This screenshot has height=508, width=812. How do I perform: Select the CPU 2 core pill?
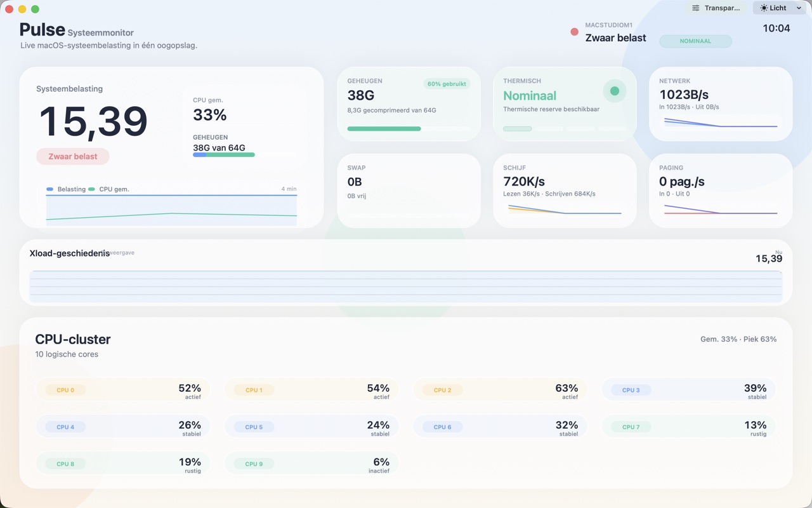tap(442, 390)
